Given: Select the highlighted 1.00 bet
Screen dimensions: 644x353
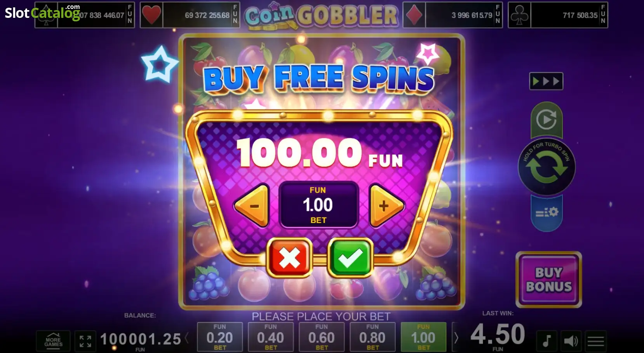Looking at the screenshot, I should [423, 337].
